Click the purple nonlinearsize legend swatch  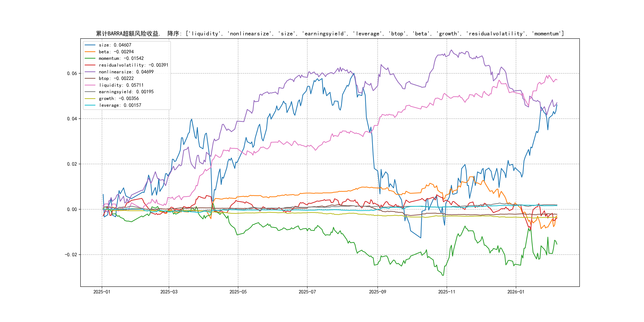pyautogui.click(x=90, y=72)
